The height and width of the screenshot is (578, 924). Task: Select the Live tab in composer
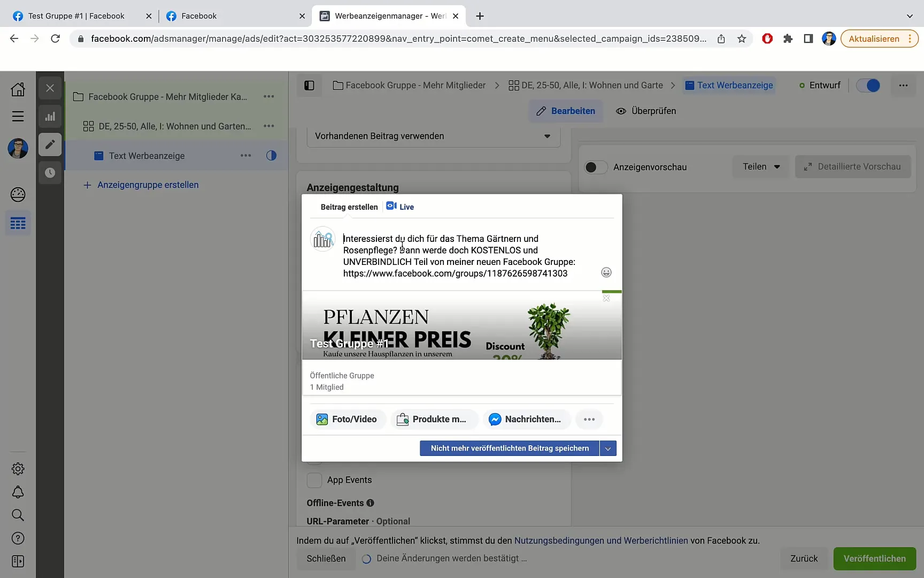tap(400, 207)
